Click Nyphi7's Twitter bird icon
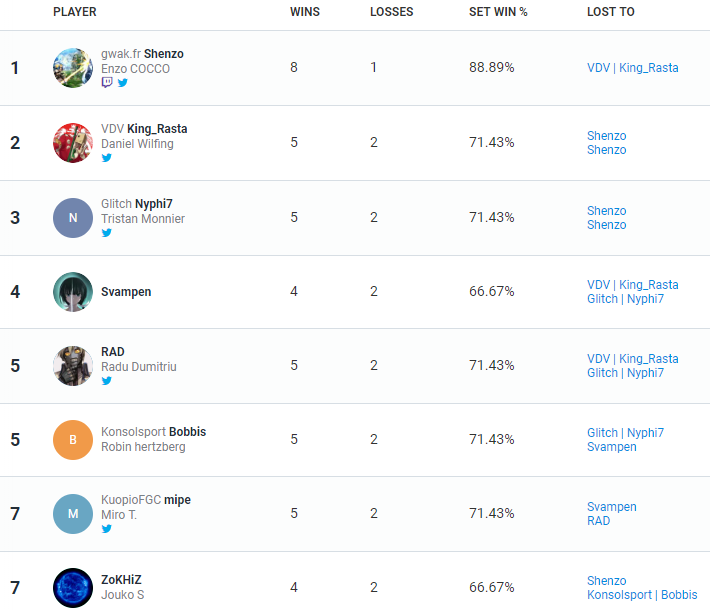 pyautogui.click(x=106, y=233)
